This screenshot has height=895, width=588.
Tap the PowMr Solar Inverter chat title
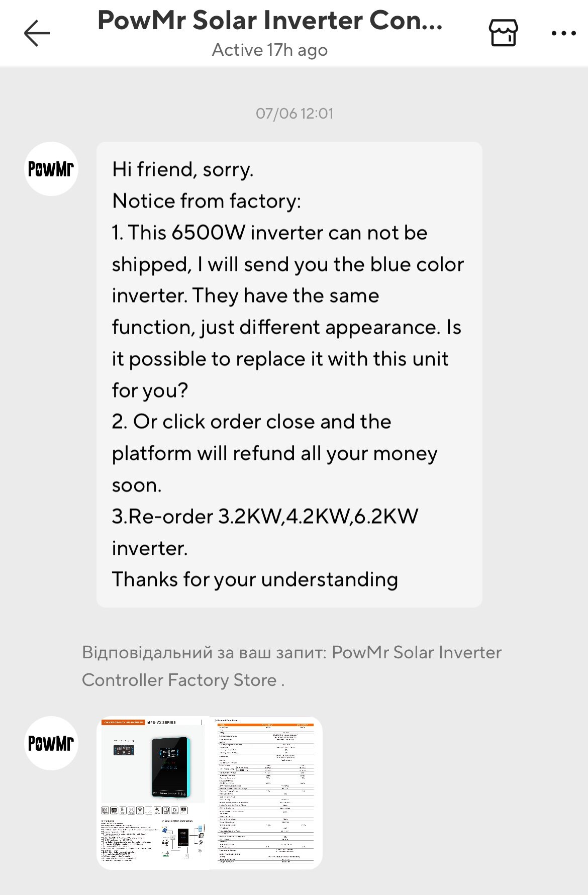pos(270,21)
